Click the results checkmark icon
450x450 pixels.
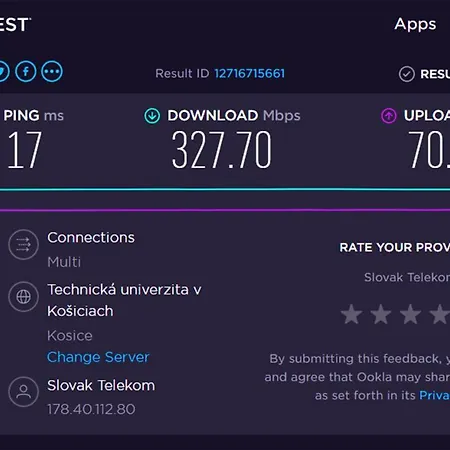pos(407,74)
